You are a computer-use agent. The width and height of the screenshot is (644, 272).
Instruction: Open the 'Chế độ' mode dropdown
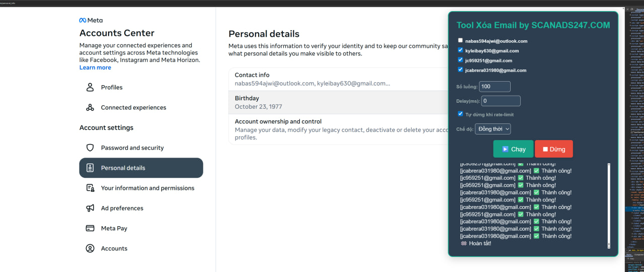click(x=493, y=129)
